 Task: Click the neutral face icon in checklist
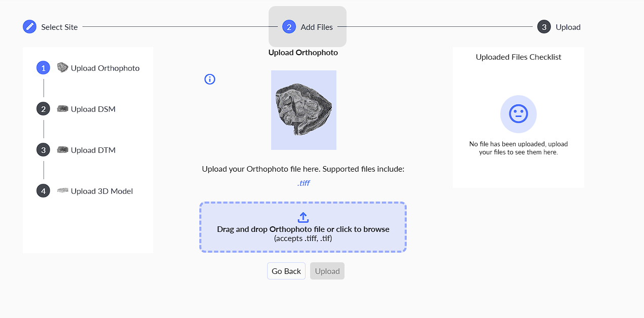[x=518, y=114]
